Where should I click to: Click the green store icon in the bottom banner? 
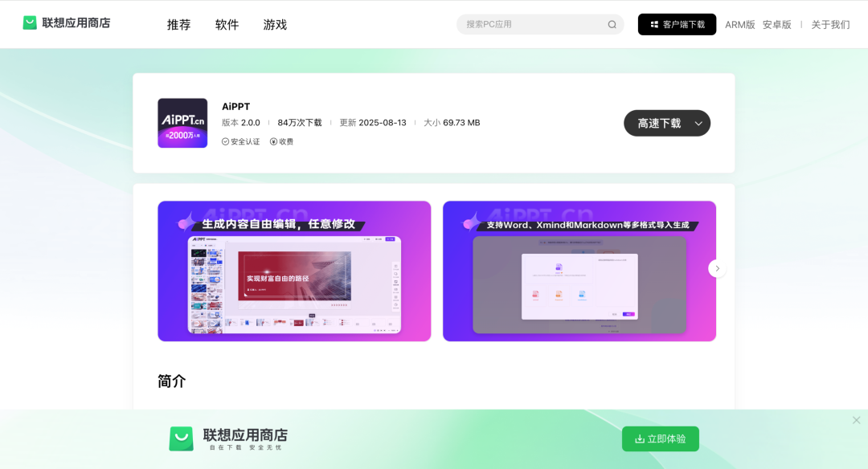pyautogui.click(x=181, y=438)
